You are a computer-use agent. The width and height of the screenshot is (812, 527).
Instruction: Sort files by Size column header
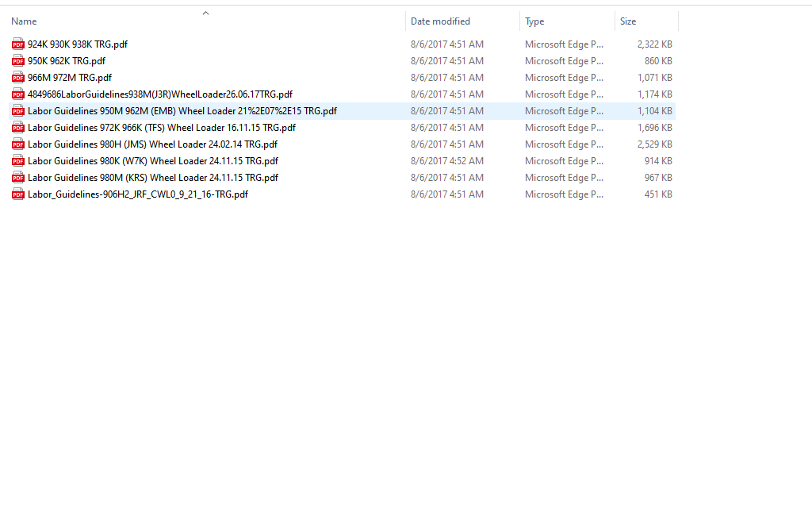pyautogui.click(x=628, y=21)
